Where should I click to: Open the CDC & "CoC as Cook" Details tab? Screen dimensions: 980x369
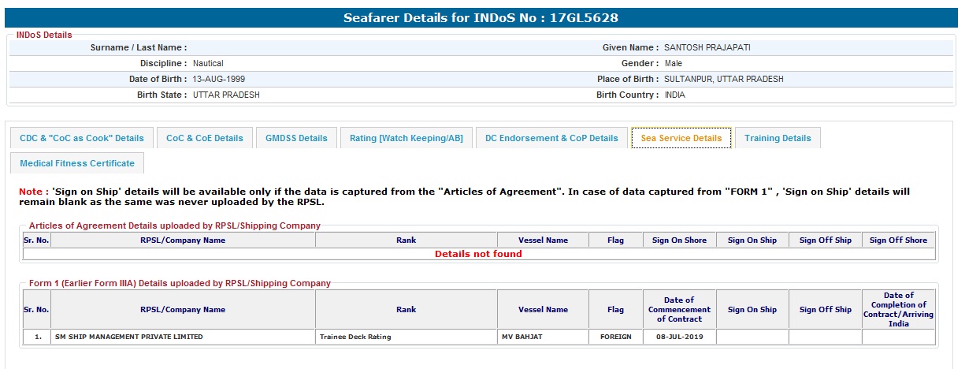pos(82,138)
